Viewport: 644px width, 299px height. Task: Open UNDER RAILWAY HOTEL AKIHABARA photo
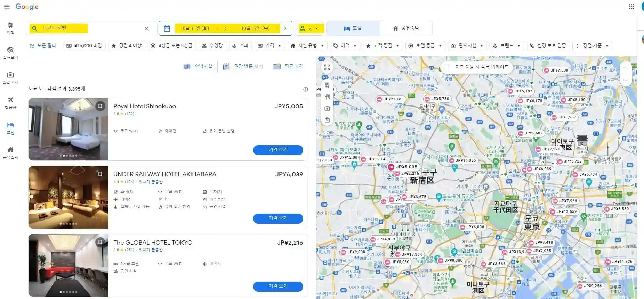pyautogui.click(x=69, y=197)
